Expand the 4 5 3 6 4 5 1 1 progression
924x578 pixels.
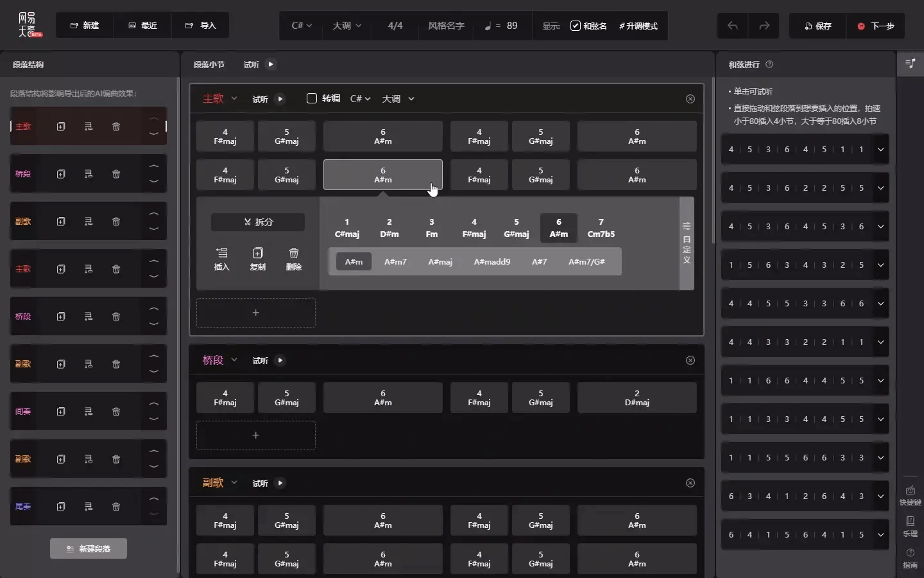pyautogui.click(x=880, y=150)
